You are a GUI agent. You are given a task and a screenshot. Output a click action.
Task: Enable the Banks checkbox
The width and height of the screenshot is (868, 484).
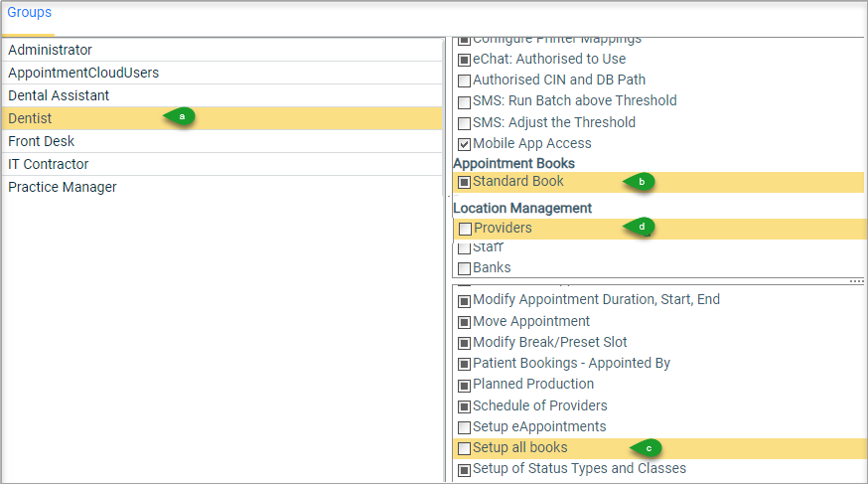pos(465,268)
